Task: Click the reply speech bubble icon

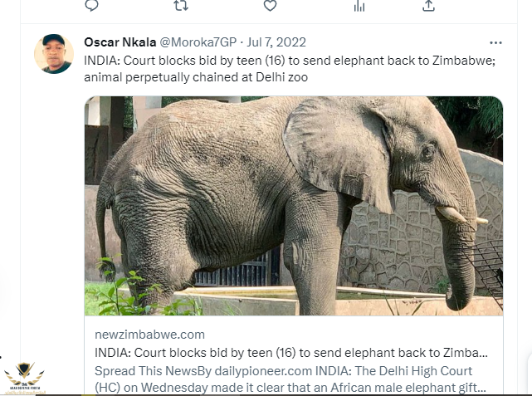Action: tap(92, 6)
